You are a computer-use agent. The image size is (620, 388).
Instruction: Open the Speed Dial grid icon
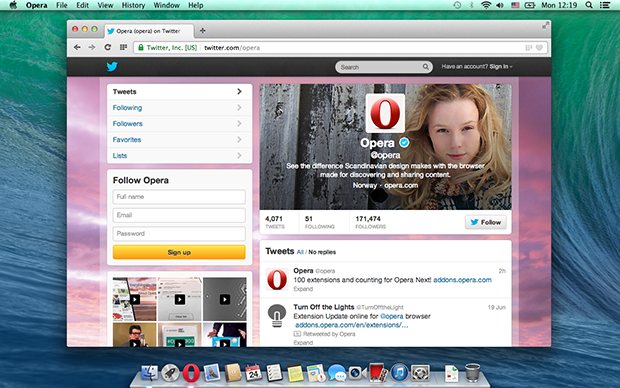pyautogui.click(x=123, y=47)
